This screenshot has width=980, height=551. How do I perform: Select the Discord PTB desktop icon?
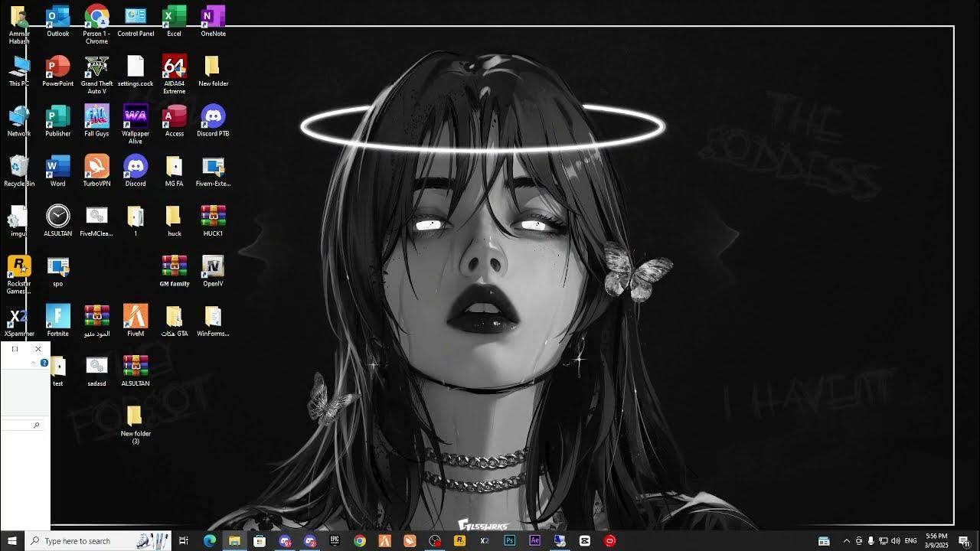pos(213,121)
